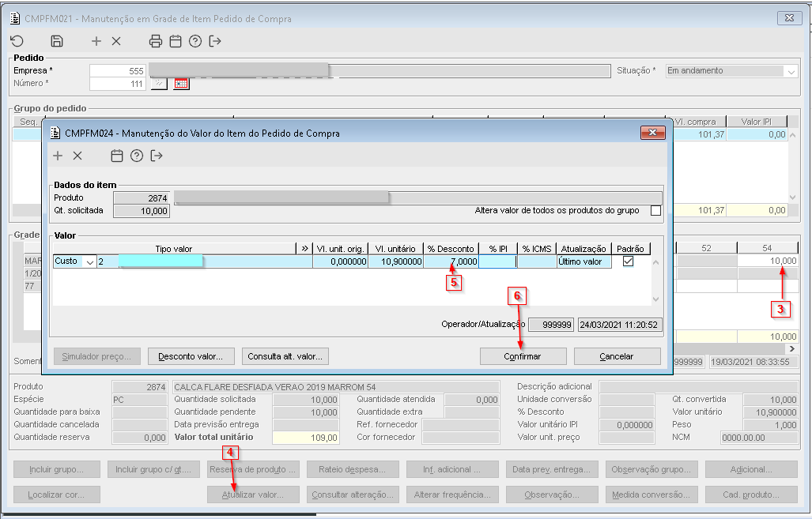Screen dimensions: 812x519
Task: Click the lookup icon next to Número 111
Action: (159, 83)
